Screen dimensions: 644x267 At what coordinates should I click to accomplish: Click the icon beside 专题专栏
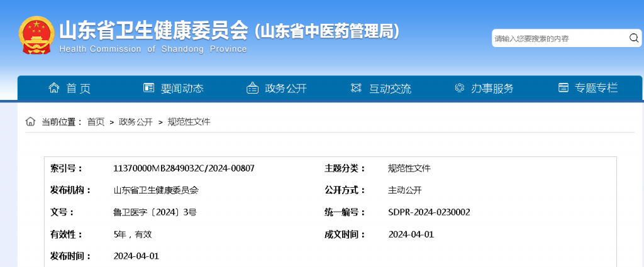coord(563,88)
